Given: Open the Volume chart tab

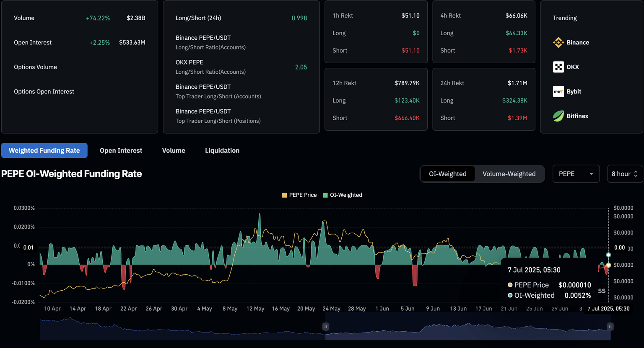Looking at the screenshot, I should click(x=174, y=150).
